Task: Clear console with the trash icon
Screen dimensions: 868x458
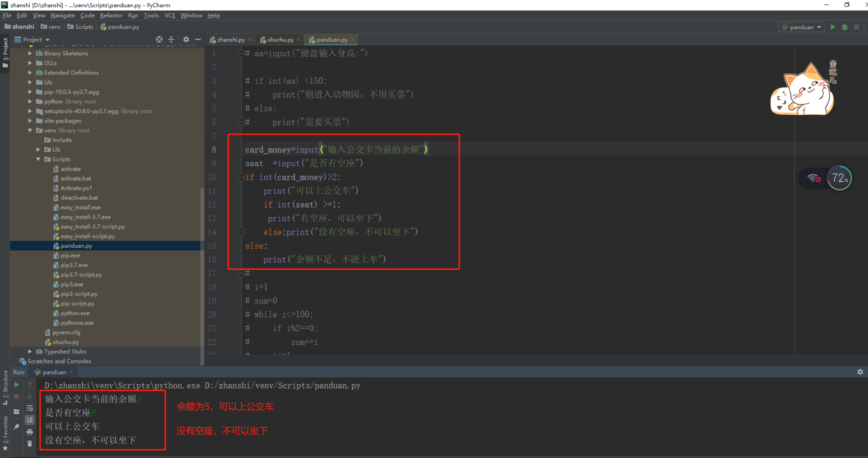Action: (30, 444)
